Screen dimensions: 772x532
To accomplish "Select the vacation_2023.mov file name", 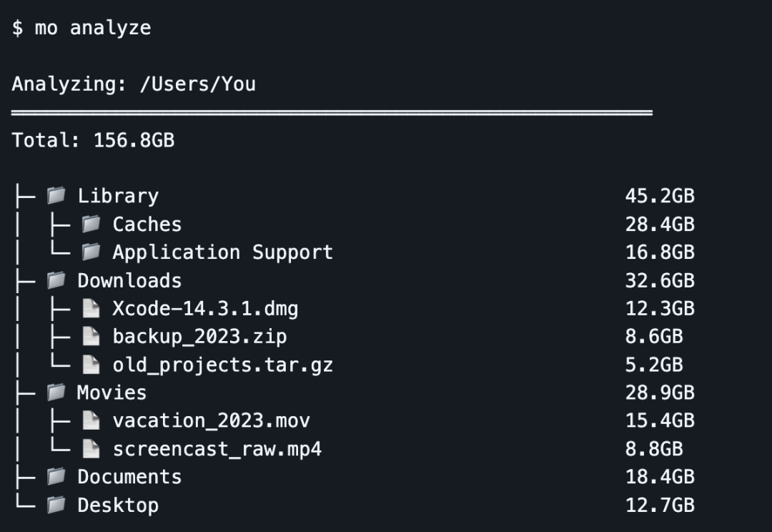I will coord(211,421).
